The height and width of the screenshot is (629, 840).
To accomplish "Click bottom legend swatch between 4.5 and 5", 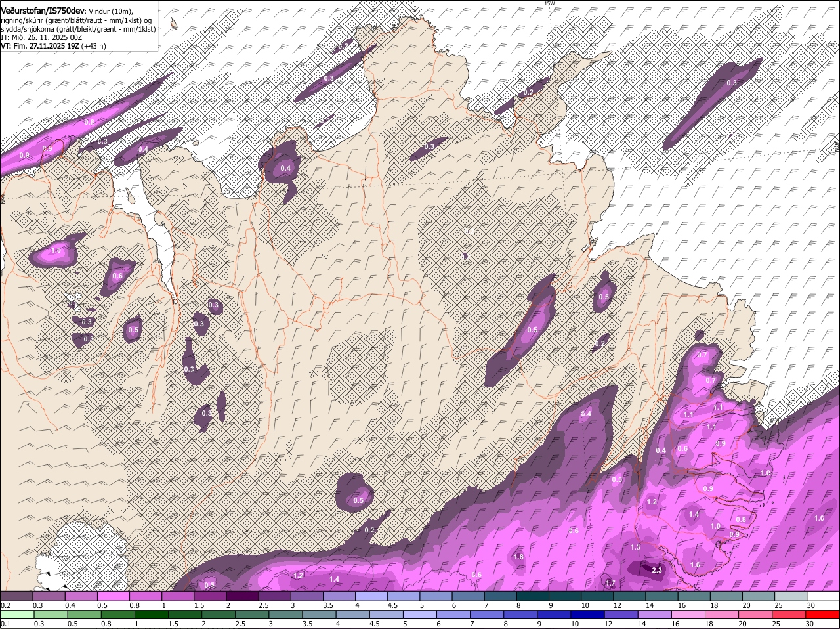I will [x=387, y=615].
